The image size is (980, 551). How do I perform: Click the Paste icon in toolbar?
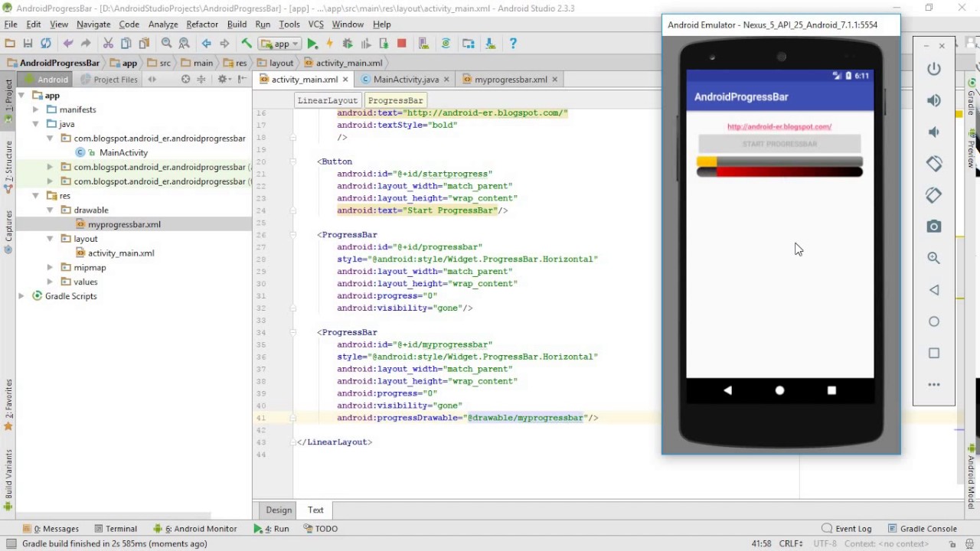144,44
